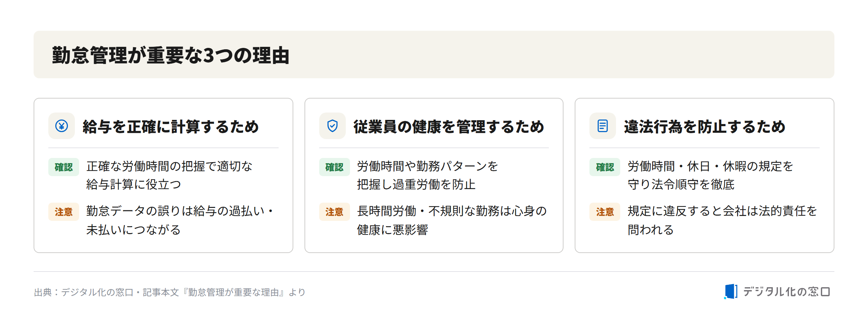Click the 注意 badge in 給与 card
This screenshot has width=868, height=332.
coord(64,212)
